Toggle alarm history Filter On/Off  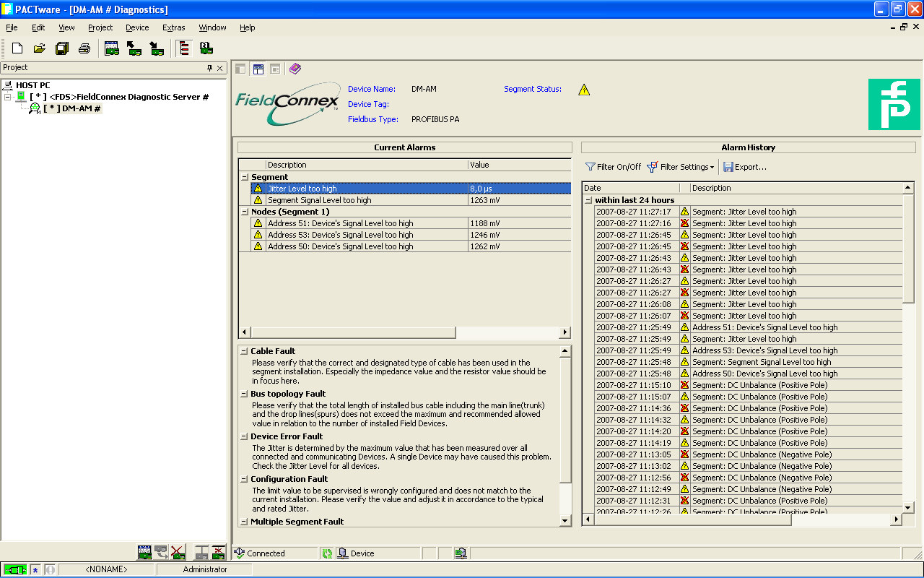pyautogui.click(x=613, y=167)
